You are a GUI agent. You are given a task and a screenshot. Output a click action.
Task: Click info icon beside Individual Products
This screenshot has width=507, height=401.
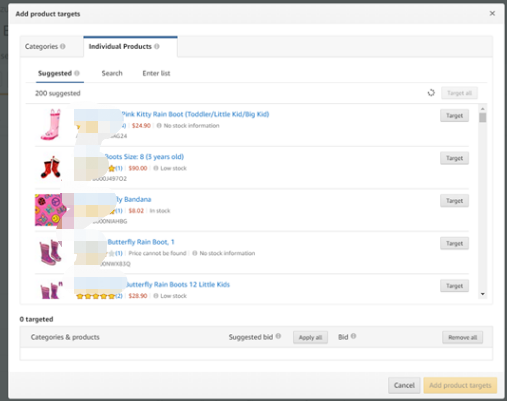tap(157, 46)
